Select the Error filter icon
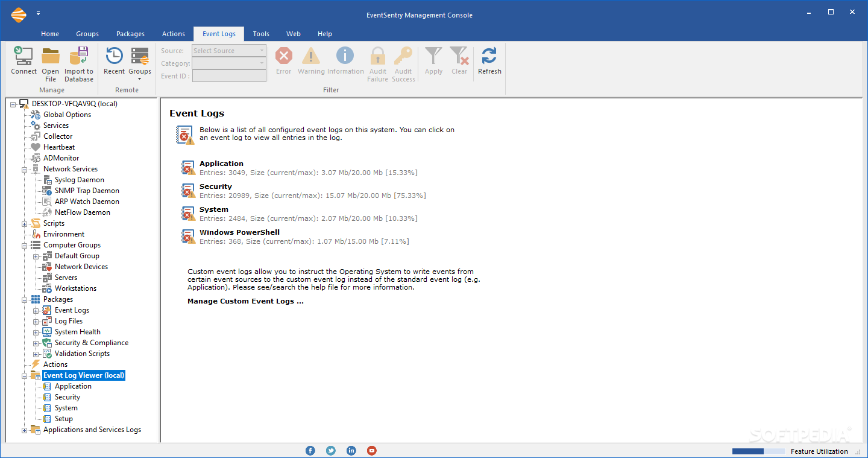Image resolution: width=868 pixels, height=458 pixels. click(x=284, y=56)
